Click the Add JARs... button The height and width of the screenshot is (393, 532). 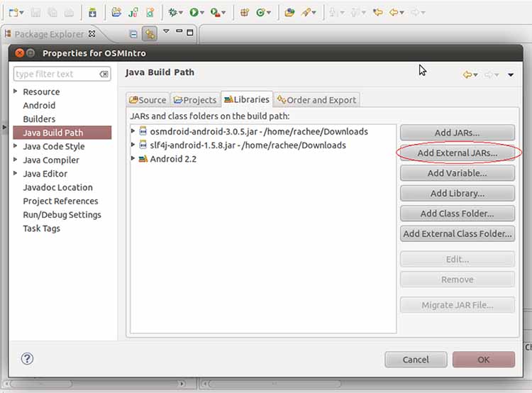458,133
